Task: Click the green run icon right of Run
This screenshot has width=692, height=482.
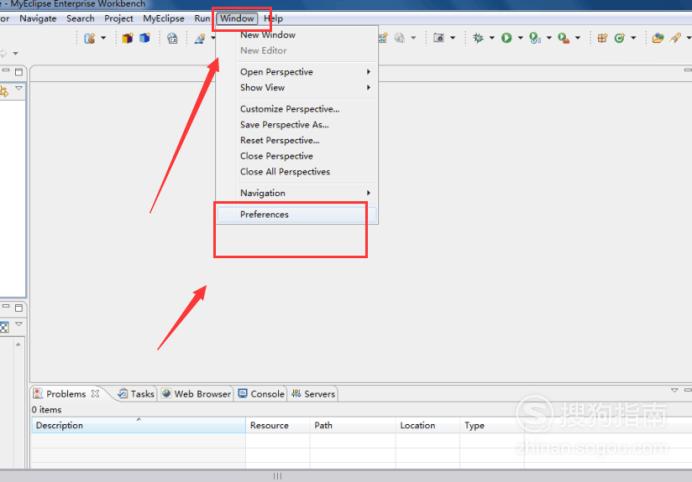Action: (535, 38)
